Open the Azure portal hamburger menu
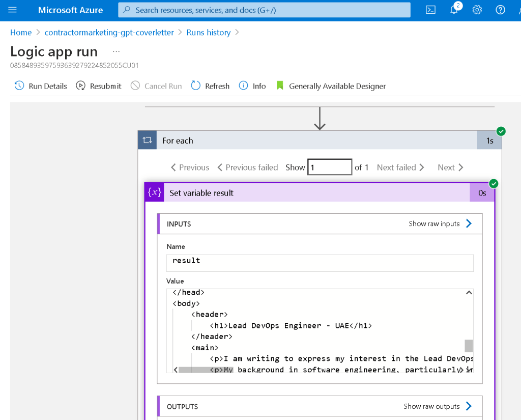 (12, 10)
